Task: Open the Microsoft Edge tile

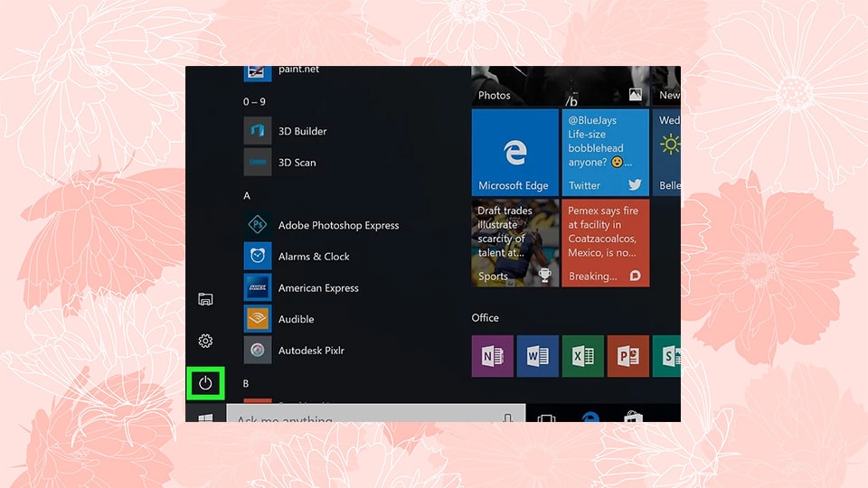Action: pyautogui.click(x=514, y=153)
